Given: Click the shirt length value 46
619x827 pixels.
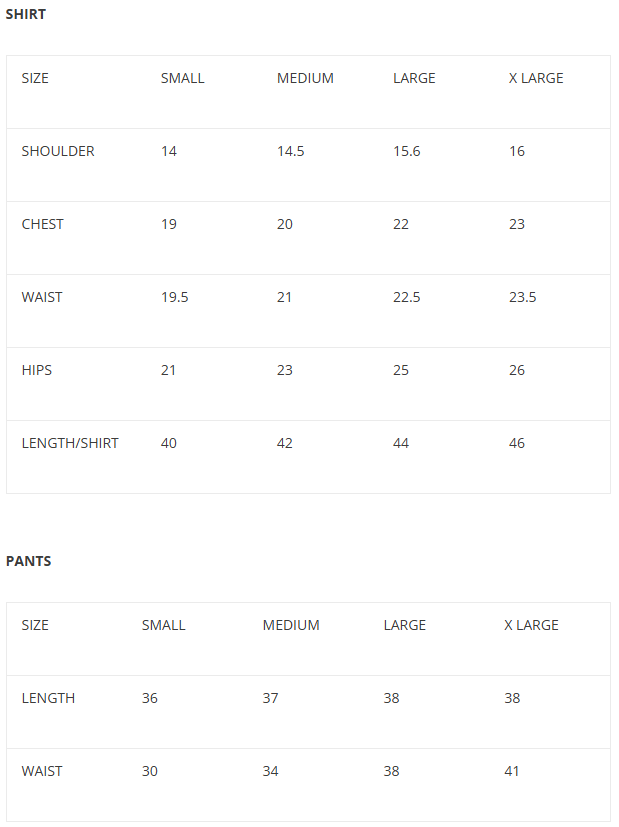Looking at the screenshot, I should click(516, 443).
